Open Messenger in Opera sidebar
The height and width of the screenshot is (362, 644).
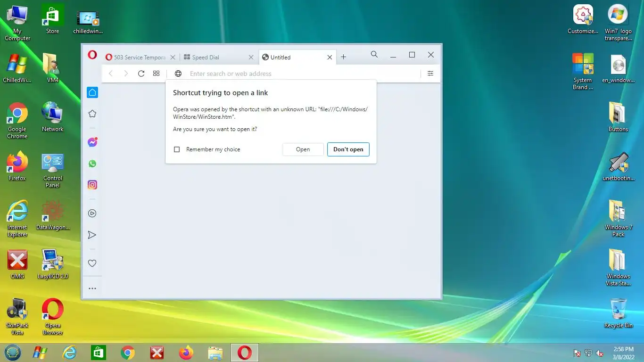tap(92, 142)
